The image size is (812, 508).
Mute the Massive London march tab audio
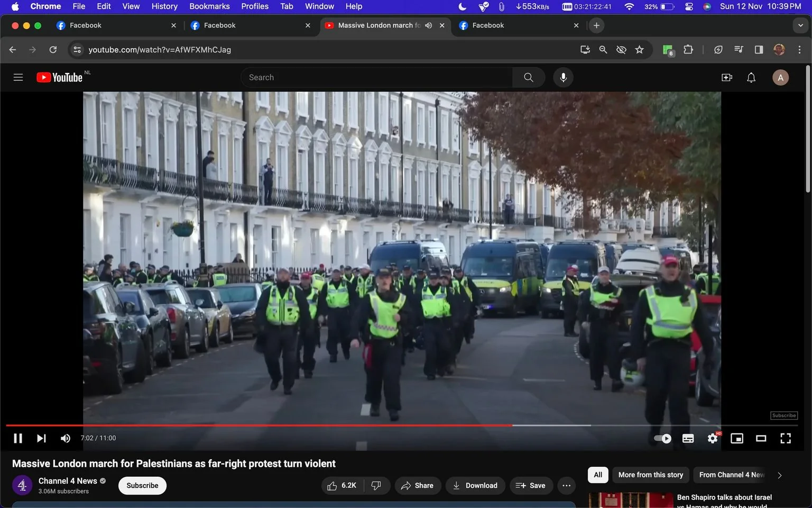tap(428, 25)
